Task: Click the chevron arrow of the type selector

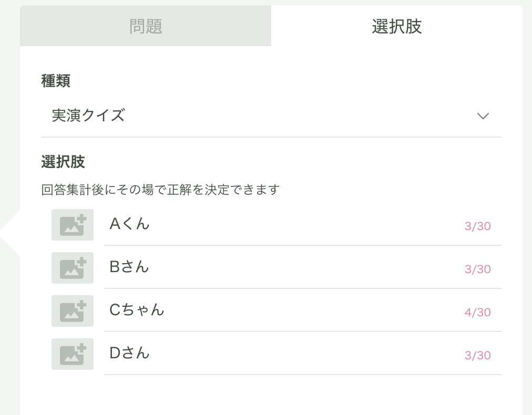Action: tap(483, 116)
